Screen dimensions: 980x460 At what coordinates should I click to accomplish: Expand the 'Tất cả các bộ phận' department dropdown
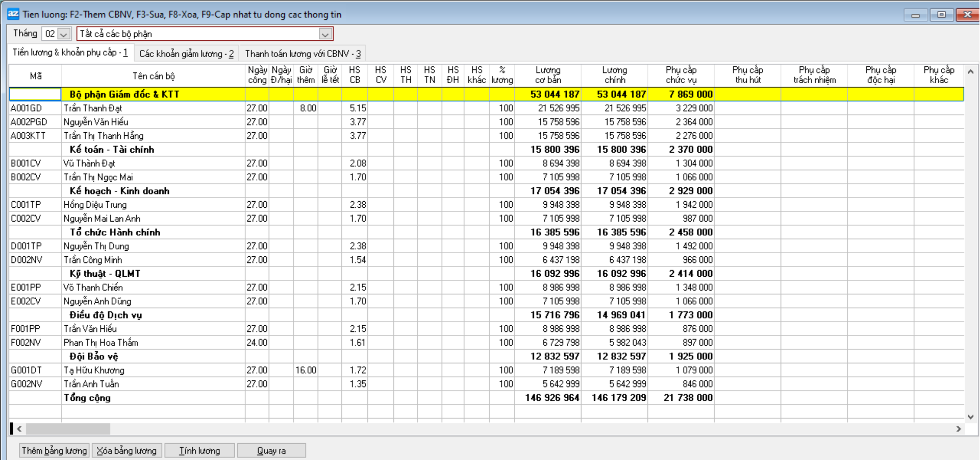click(325, 34)
